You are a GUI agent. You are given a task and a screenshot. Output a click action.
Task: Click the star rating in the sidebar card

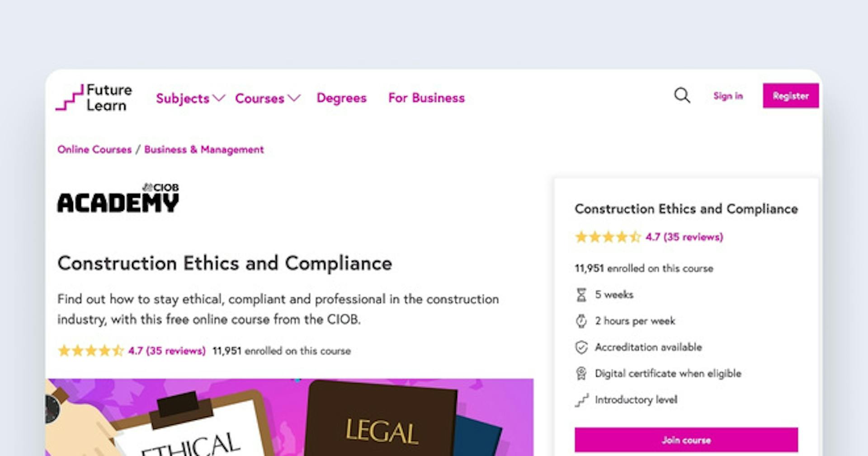pyautogui.click(x=608, y=236)
